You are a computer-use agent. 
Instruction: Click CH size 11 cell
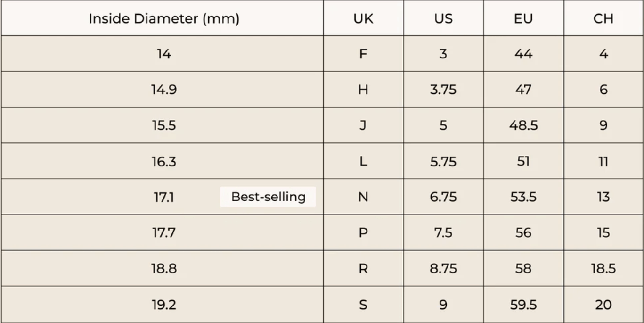point(603,161)
